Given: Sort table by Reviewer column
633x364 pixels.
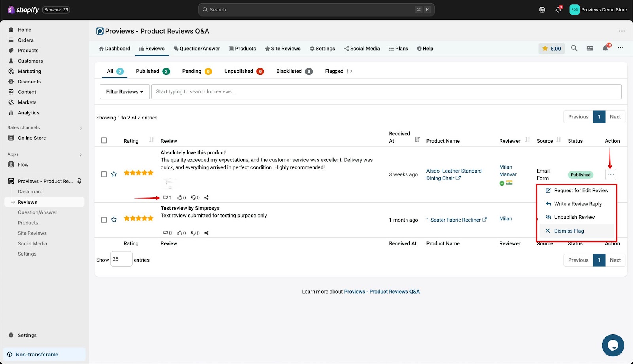Looking at the screenshot, I should (x=527, y=140).
